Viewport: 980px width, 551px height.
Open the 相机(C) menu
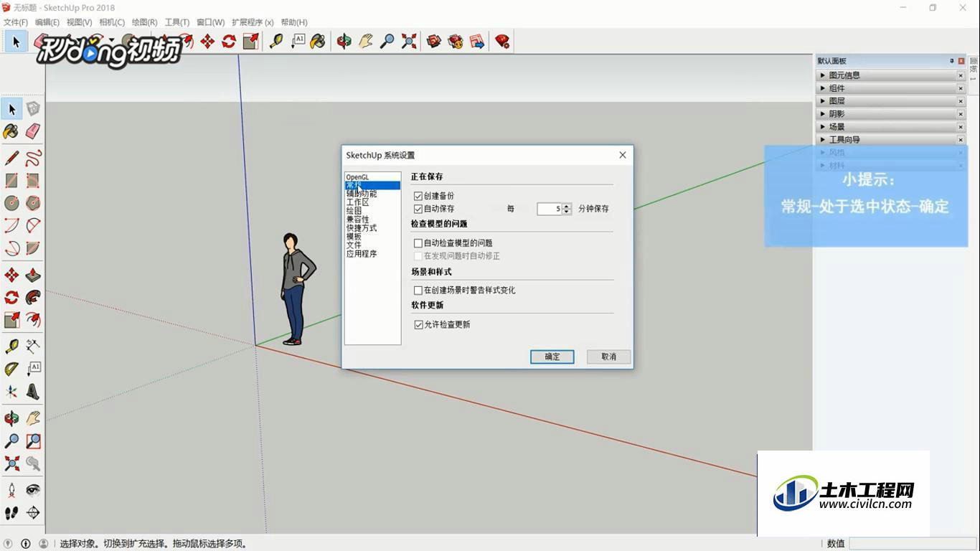112,22
